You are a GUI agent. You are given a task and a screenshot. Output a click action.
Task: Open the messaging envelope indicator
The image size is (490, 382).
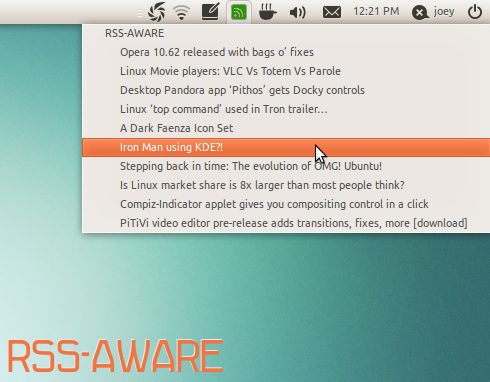coord(332,13)
